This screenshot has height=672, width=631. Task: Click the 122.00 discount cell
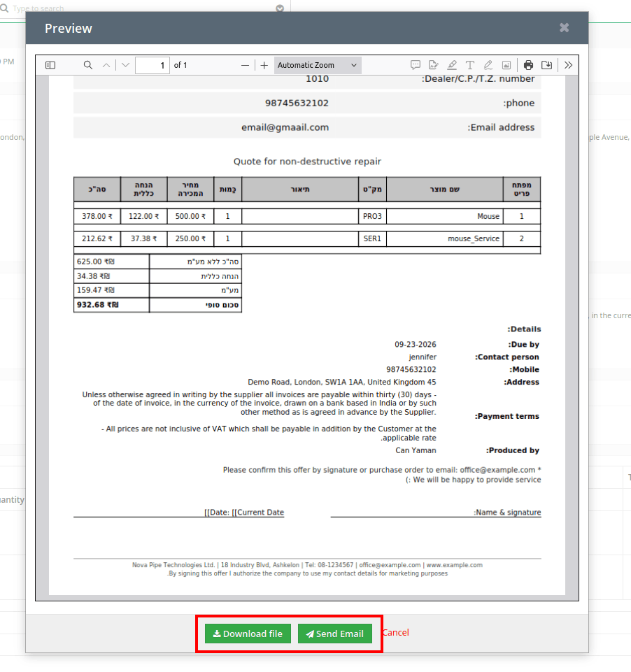(x=143, y=217)
